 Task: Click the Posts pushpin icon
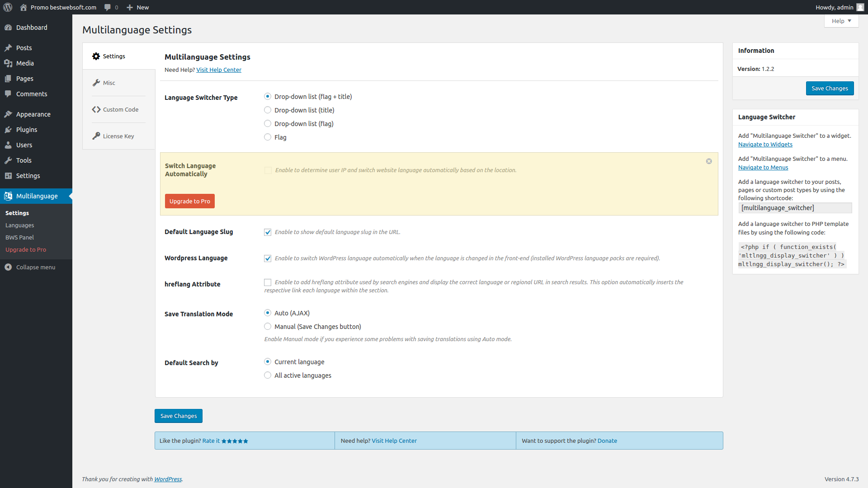tap(8, 48)
